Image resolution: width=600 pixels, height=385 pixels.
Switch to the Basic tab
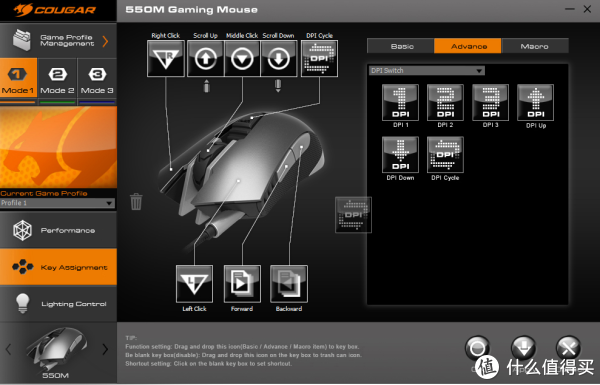tap(401, 46)
